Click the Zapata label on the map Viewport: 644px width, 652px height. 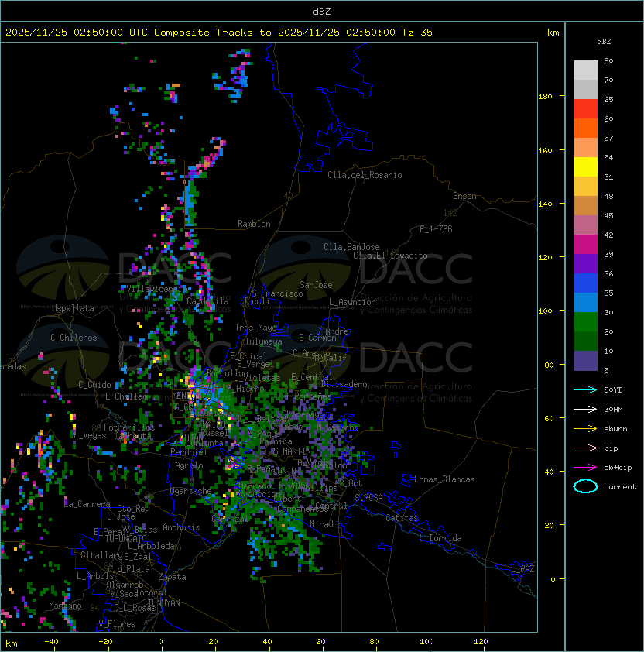(x=172, y=577)
